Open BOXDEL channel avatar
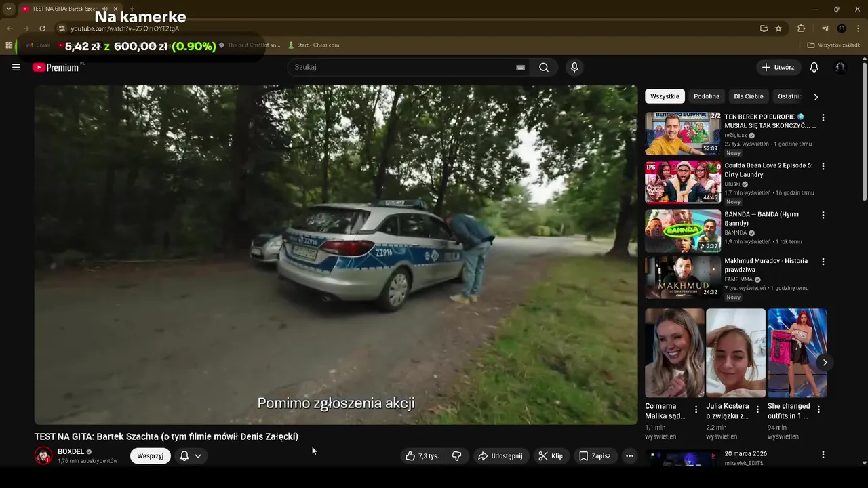This screenshot has height=488, width=868. (x=43, y=455)
